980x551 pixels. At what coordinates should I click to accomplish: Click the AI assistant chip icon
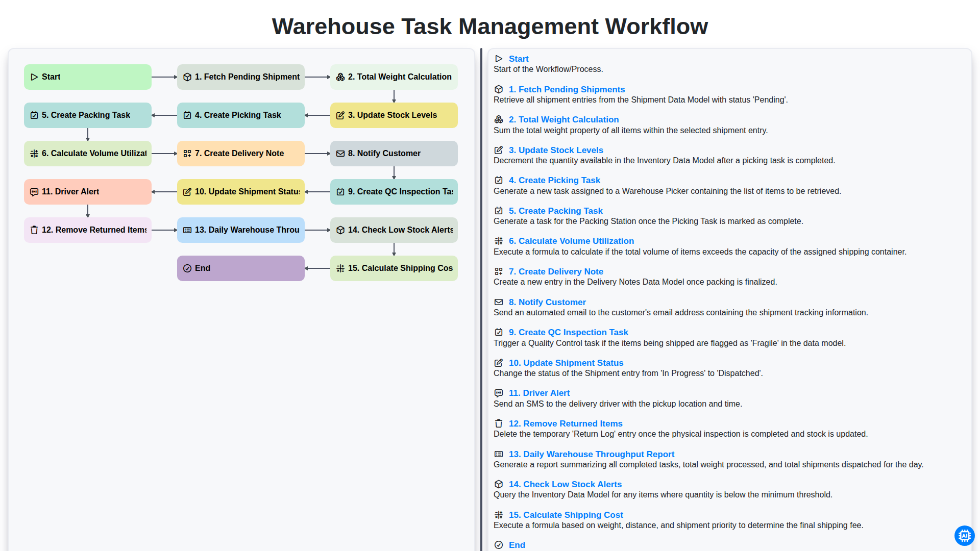point(964,535)
